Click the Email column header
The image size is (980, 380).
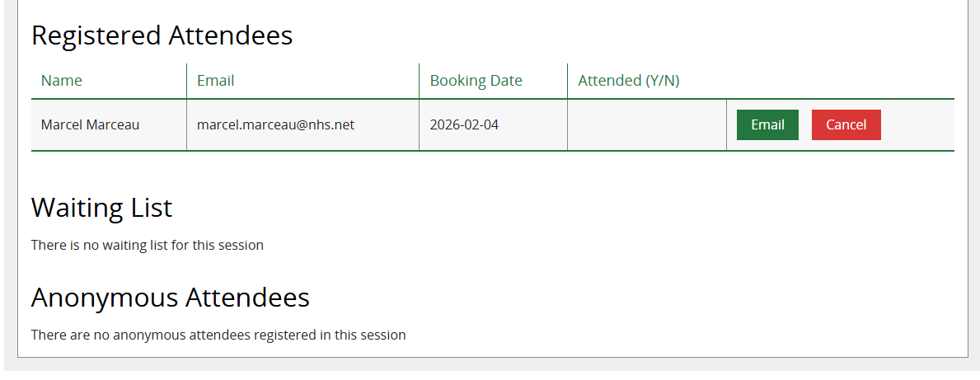click(x=215, y=81)
